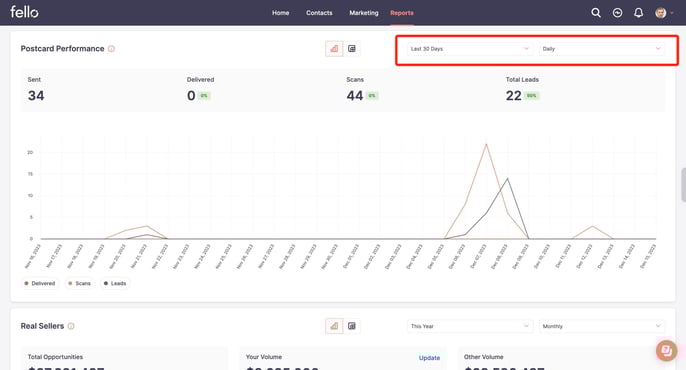The image size is (686, 370).
Task: Go to the Contacts tab
Action: [319, 13]
